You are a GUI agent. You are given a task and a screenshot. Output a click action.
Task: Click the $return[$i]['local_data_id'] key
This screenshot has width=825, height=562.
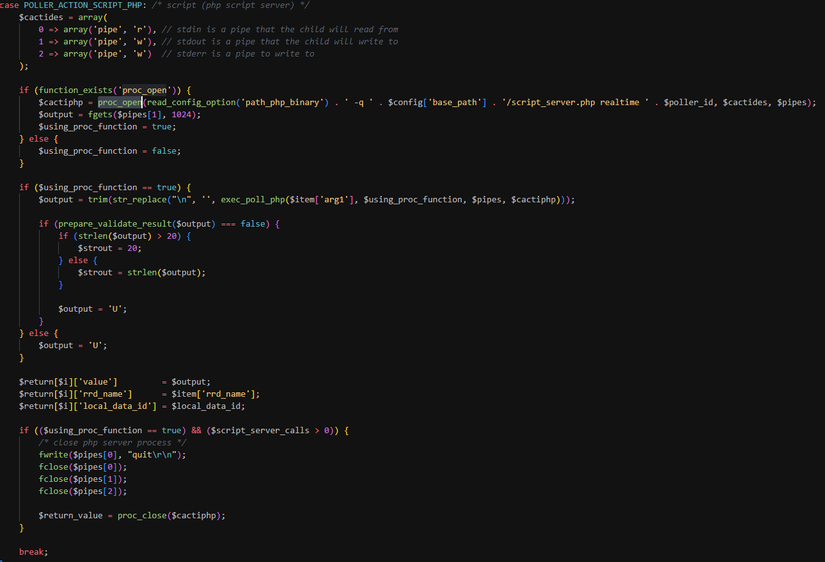(x=88, y=406)
